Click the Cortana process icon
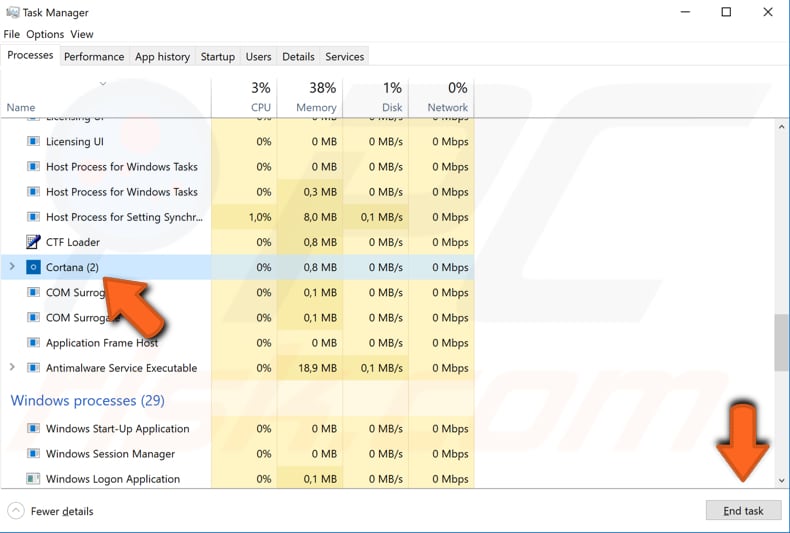Viewport: 790px width, 533px height. tap(33, 267)
